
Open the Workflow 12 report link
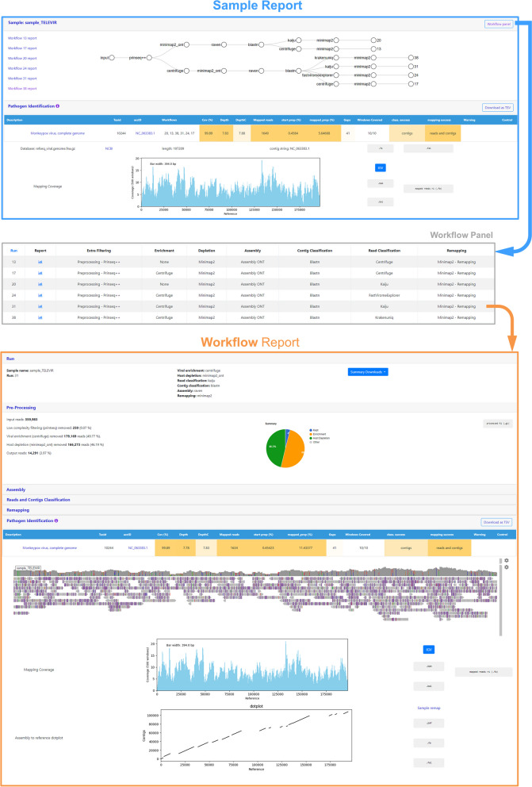click(x=22, y=38)
